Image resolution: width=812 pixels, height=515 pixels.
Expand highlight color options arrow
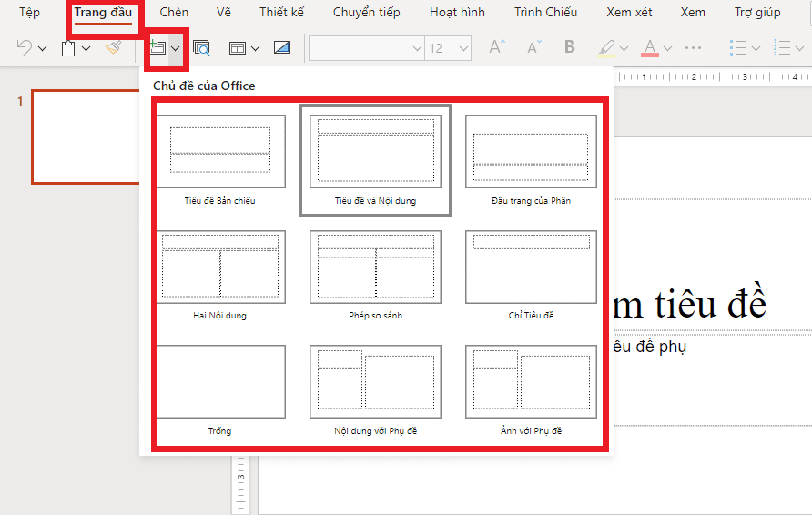pos(624,48)
